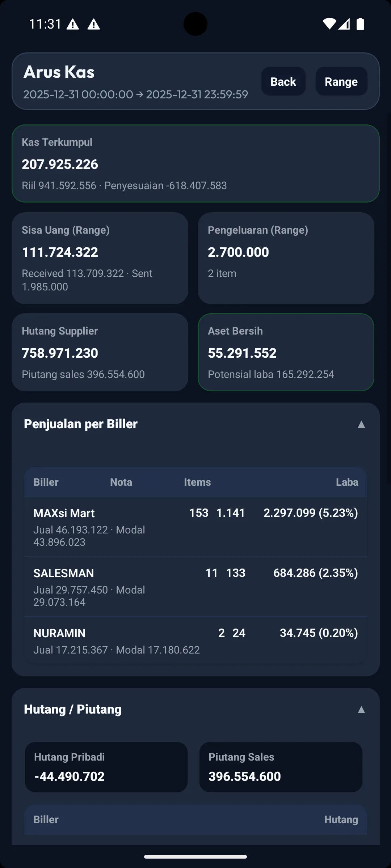Tap the Back button

283,81
